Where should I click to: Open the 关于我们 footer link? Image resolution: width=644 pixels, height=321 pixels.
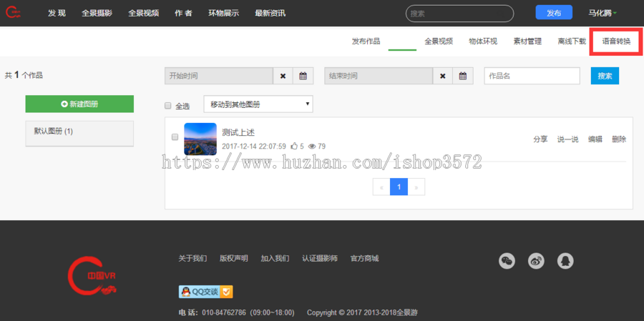(x=192, y=259)
